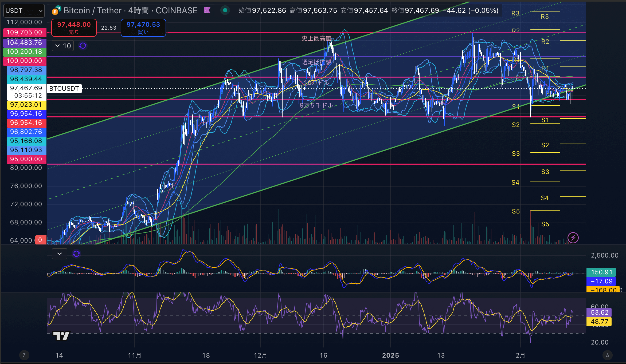626x364 pixels.
Task: Click the lightning go-to-realtime icon
Action: (x=573, y=238)
